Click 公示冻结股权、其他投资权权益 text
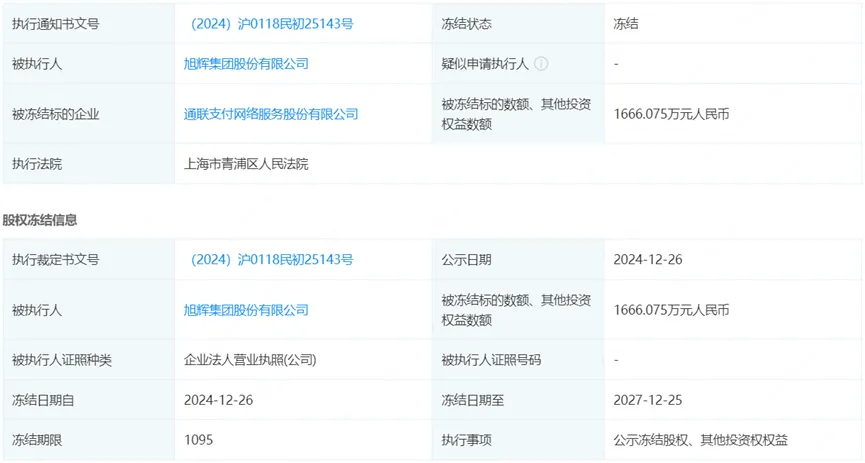 click(x=701, y=440)
